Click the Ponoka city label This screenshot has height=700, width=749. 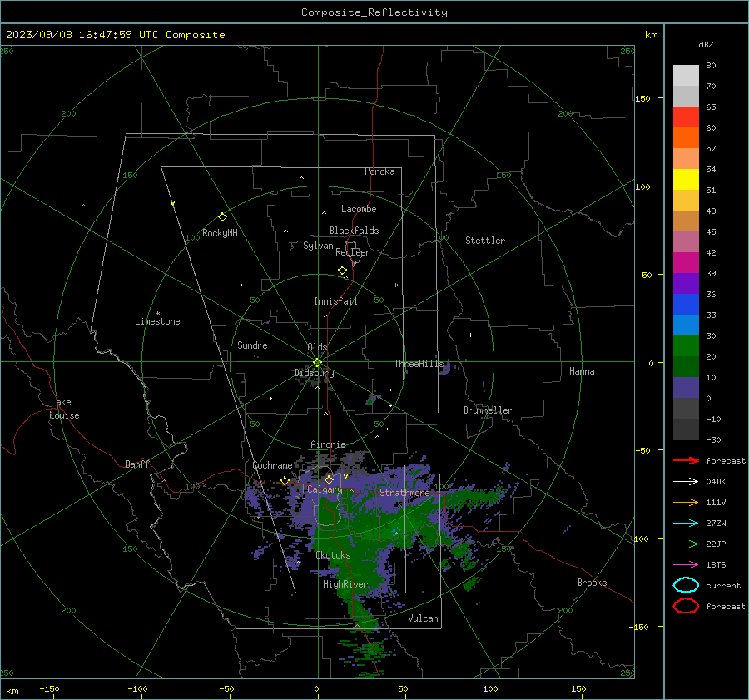(379, 171)
